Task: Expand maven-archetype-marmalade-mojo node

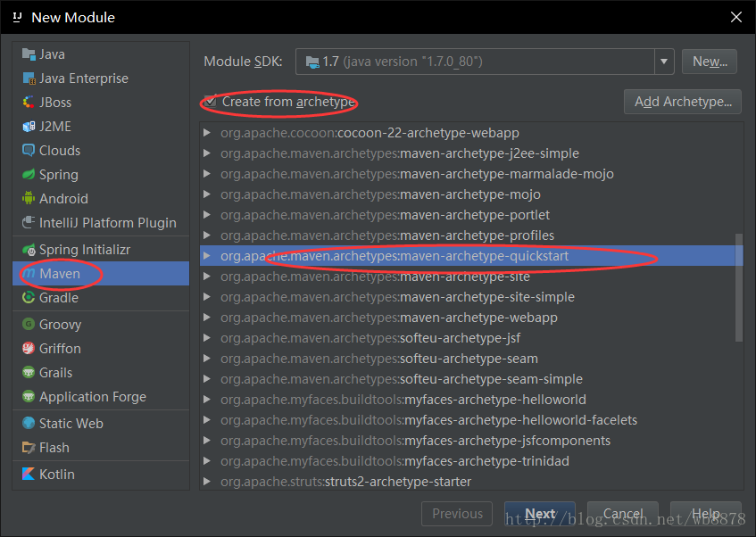Action: tap(207, 174)
